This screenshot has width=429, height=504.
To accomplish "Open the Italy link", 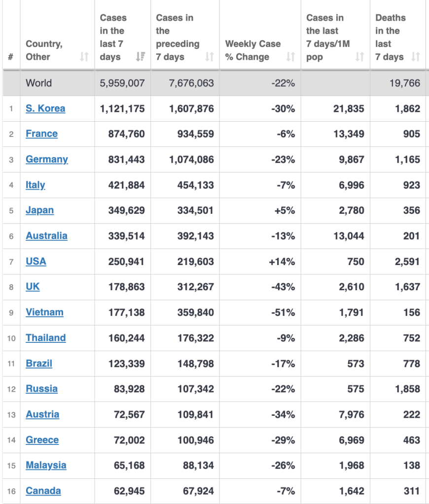I will tap(36, 185).
